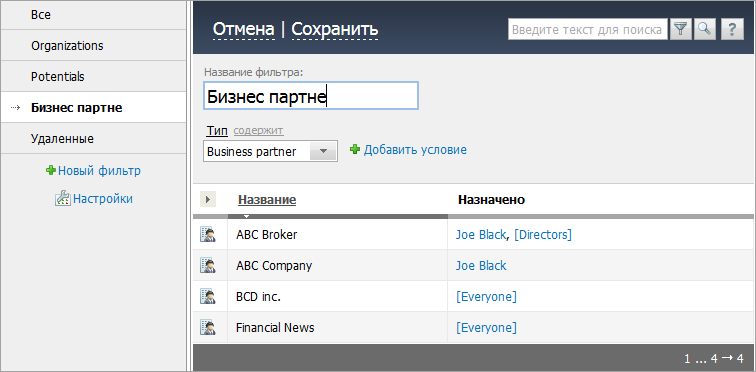Click the contact icon in Financial News row
The image size is (756, 372).
(207, 328)
